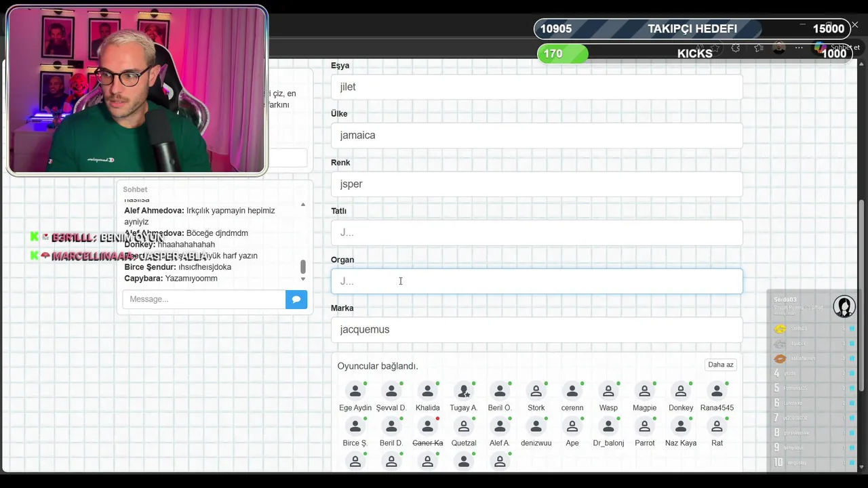Click the Ülke field containing jamaica

[x=536, y=135]
